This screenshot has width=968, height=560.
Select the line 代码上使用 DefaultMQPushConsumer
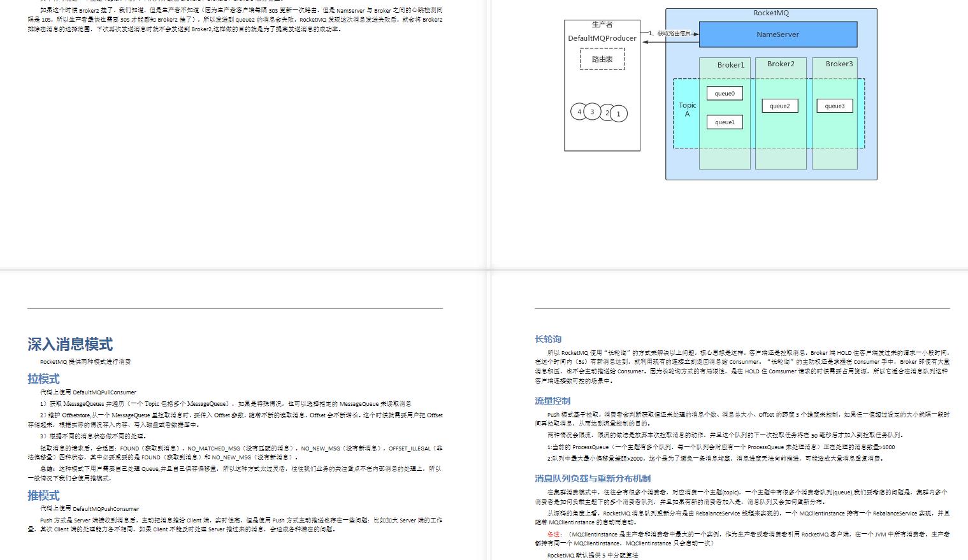click(x=89, y=509)
